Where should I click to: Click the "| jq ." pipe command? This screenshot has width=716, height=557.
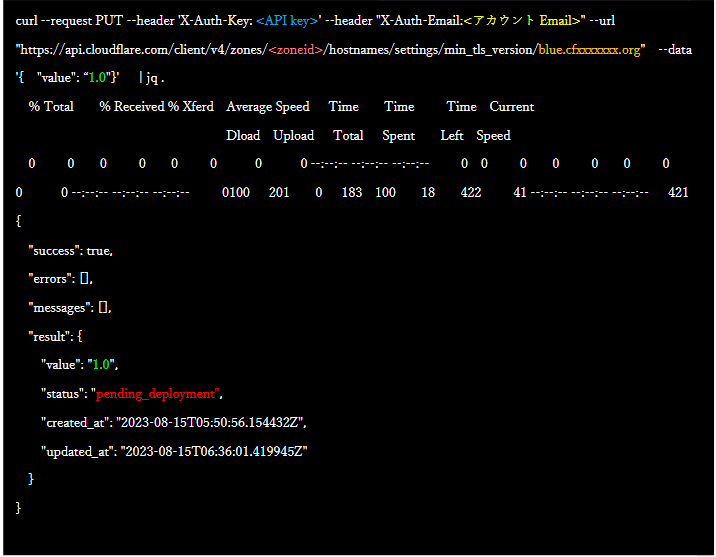coord(152,78)
